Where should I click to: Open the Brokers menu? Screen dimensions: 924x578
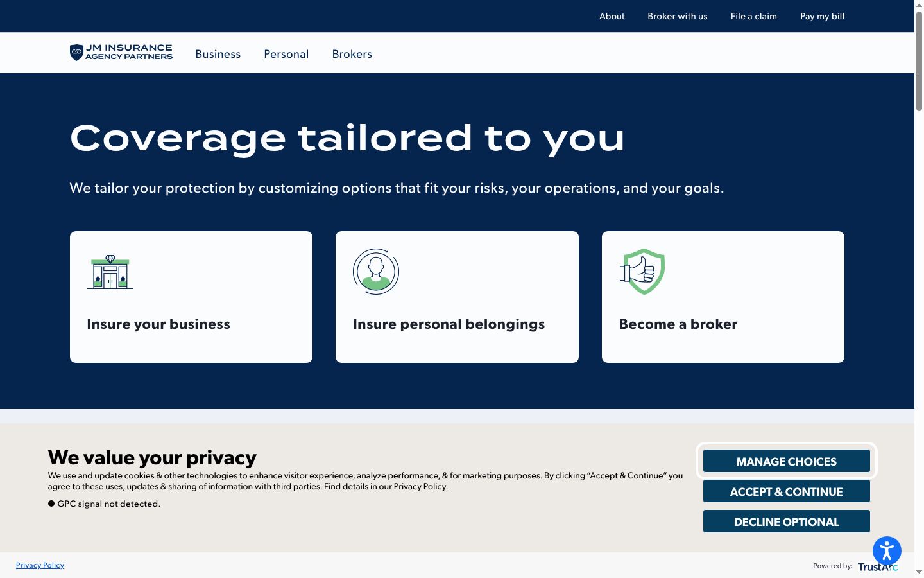tap(352, 54)
